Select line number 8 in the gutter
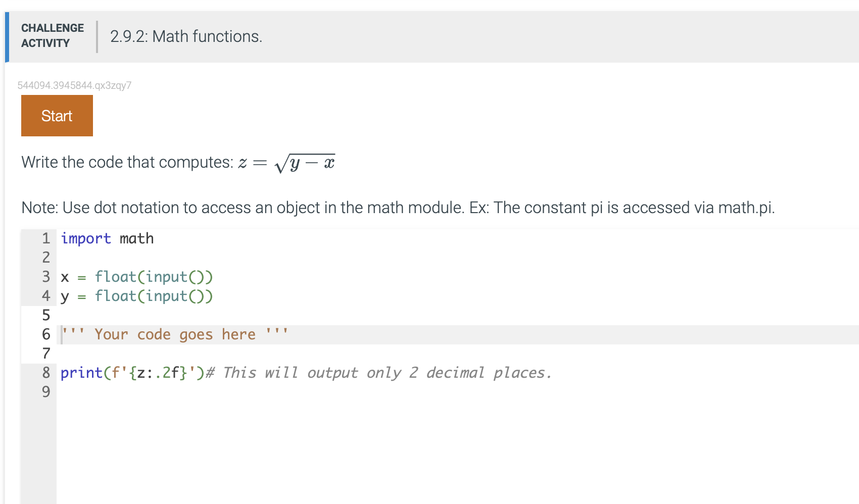 (46, 373)
